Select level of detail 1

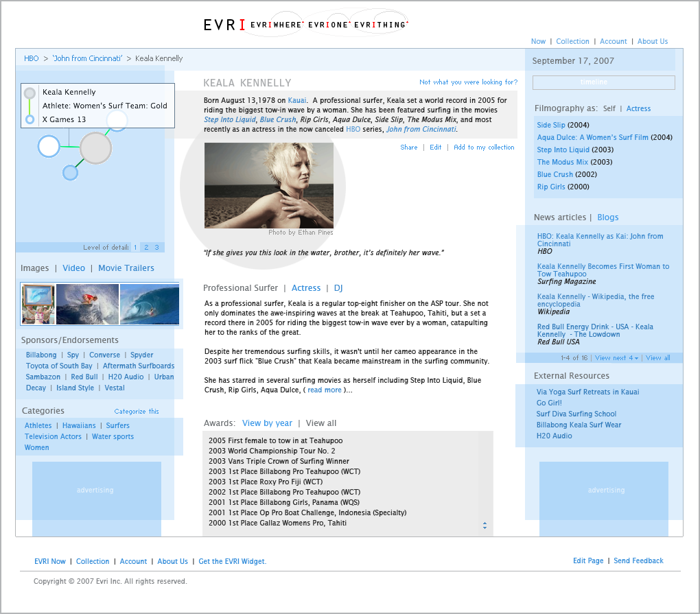click(135, 247)
